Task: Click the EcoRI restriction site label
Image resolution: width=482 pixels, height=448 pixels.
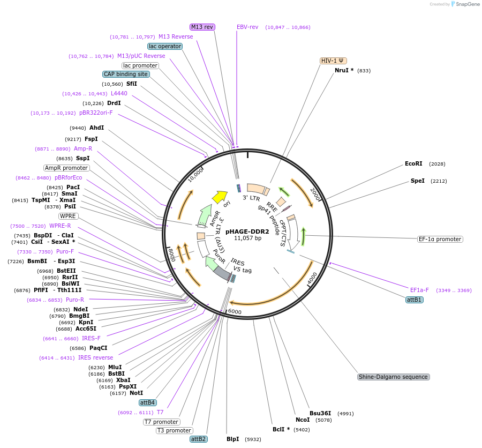Action: click(x=413, y=163)
